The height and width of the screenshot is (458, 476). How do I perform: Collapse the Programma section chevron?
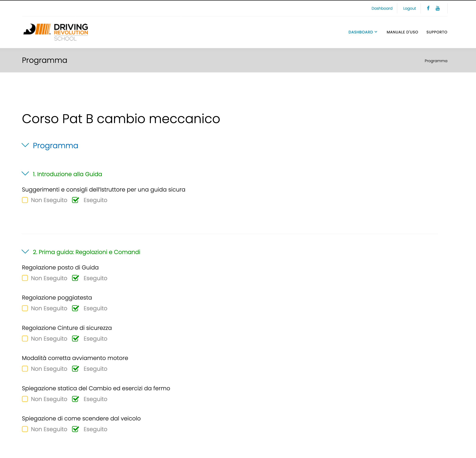[x=25, y=145]
